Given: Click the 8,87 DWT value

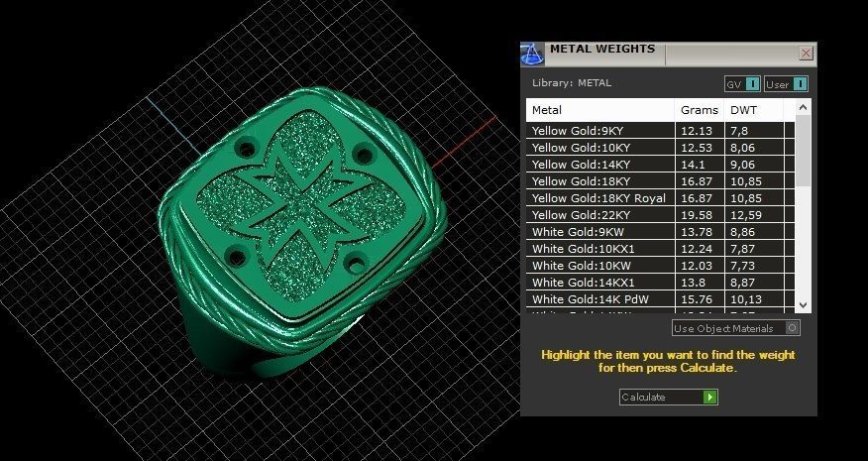Looking at the screenshot, I should 742,282.
